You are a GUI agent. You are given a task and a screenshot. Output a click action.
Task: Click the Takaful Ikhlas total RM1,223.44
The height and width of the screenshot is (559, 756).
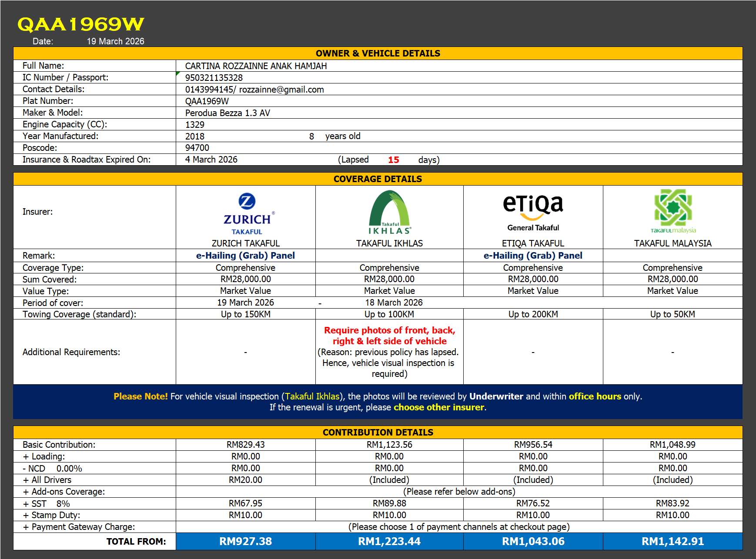389,541
